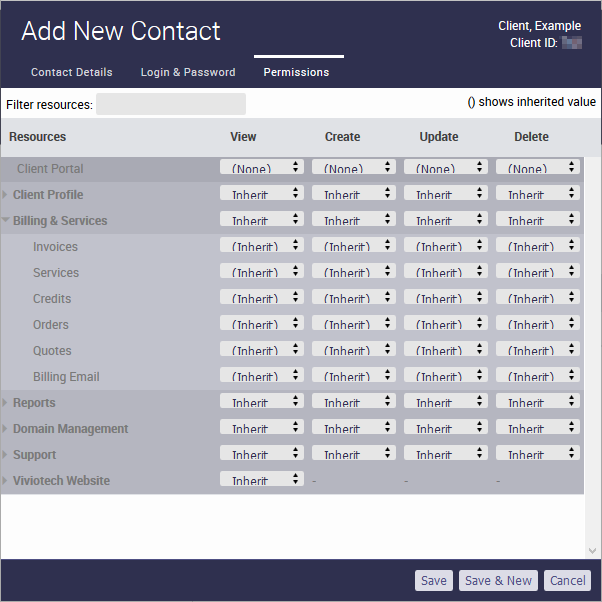The image size is (602, 602).
Task: Open Support View permission dropdown
Action: [x=262, y=453]
